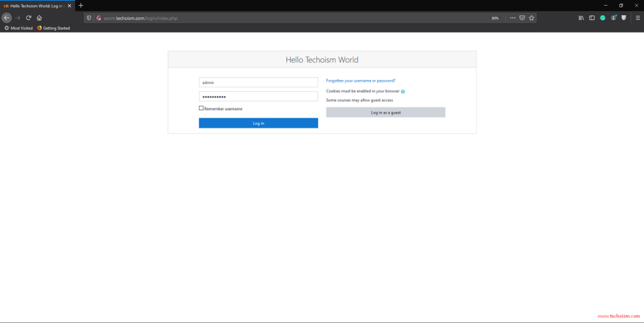This screenshot has height=323, width=644.
Task: Open the cookies help question icon
Action: (403, 91)
